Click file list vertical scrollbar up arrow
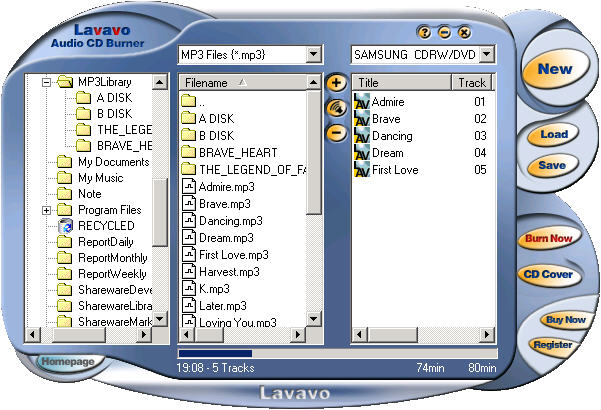 click(314, 82)
